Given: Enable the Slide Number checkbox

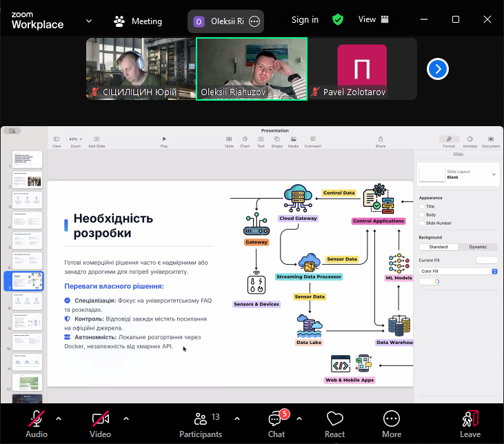Looking at the screenshot, I should pos(422,223).
